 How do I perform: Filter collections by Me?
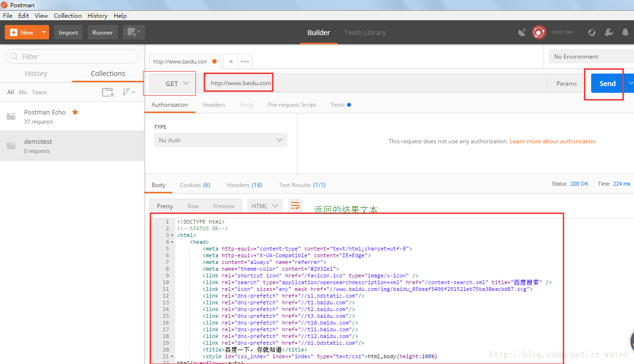[x=23, y=92]
